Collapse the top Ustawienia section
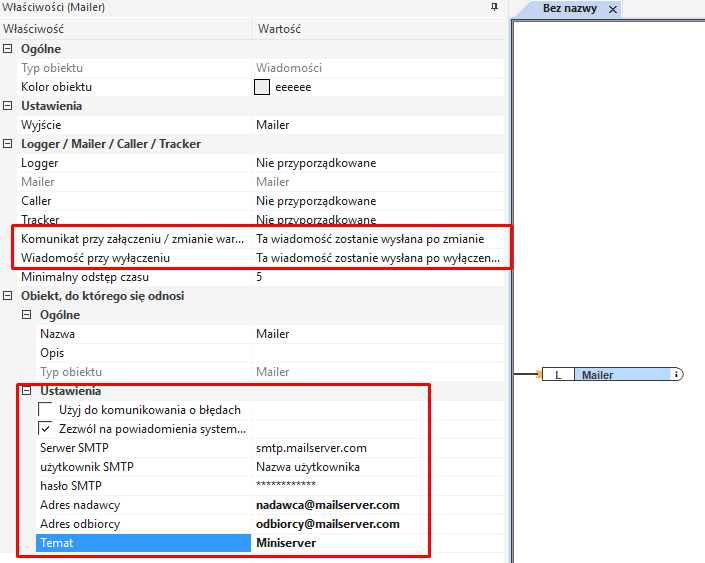 pos(9,106)
